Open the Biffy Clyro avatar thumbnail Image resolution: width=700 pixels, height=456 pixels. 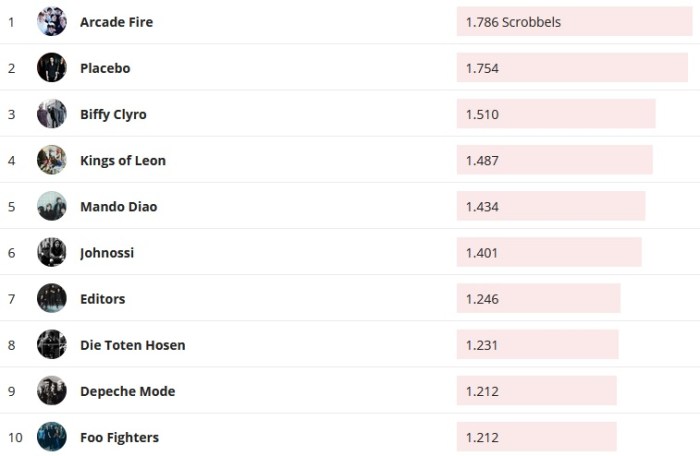(x=52, y=114)
